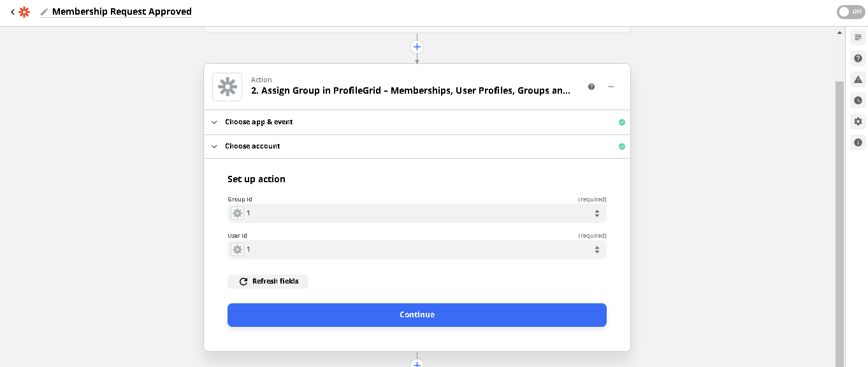The image size is (868, 367).
Task: Open the warning triangle icon in sidebar
Action: click(x=858, y=80)
